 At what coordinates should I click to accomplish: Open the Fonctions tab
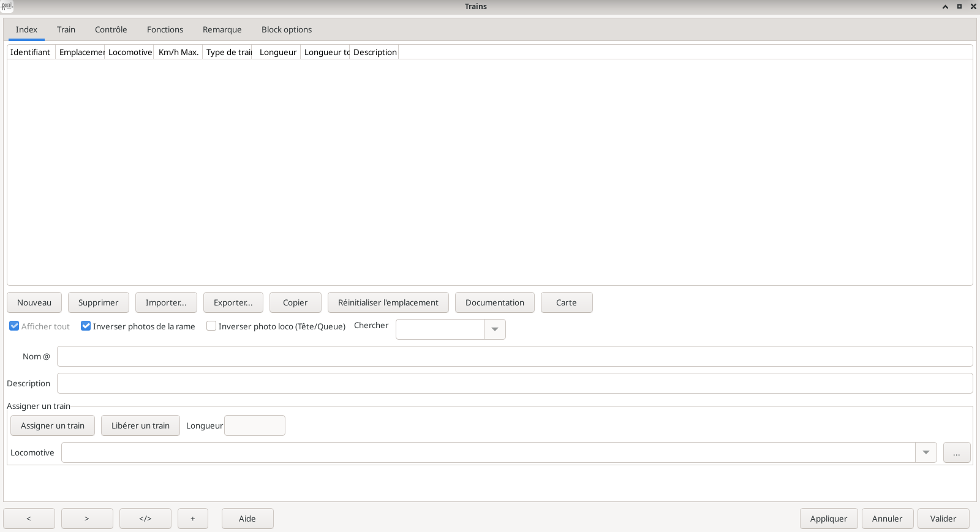[165, 29]
